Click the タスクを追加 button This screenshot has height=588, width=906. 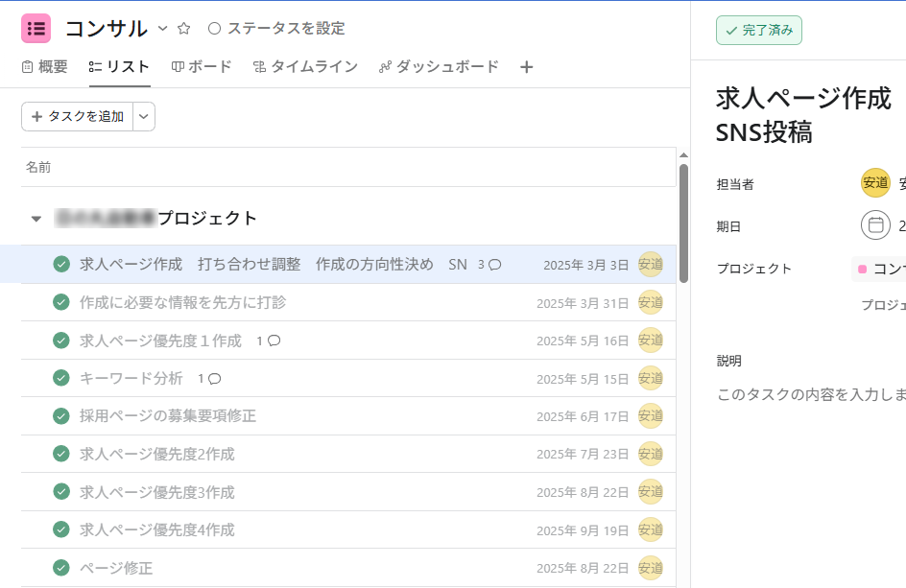pyautogui.click(x=78, y=116)
